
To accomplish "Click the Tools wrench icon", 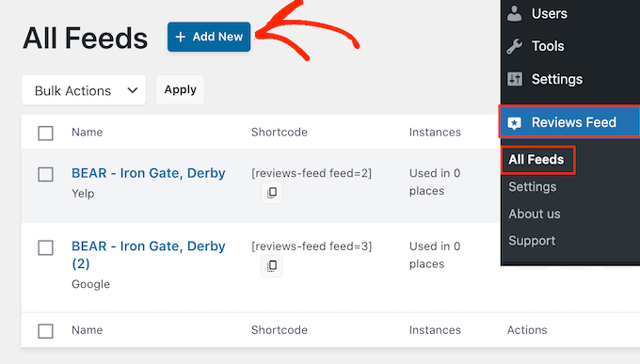I will point(514,46).
